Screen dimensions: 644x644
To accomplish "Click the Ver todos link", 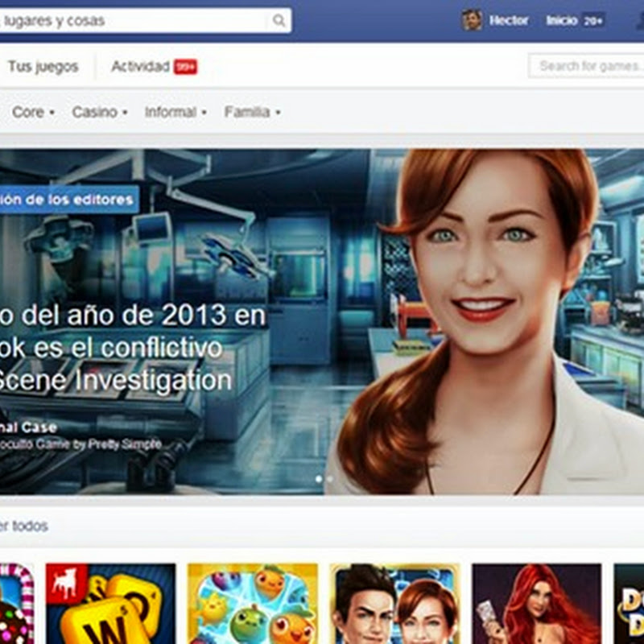I will pyautogui.click(x=24, y=526).
